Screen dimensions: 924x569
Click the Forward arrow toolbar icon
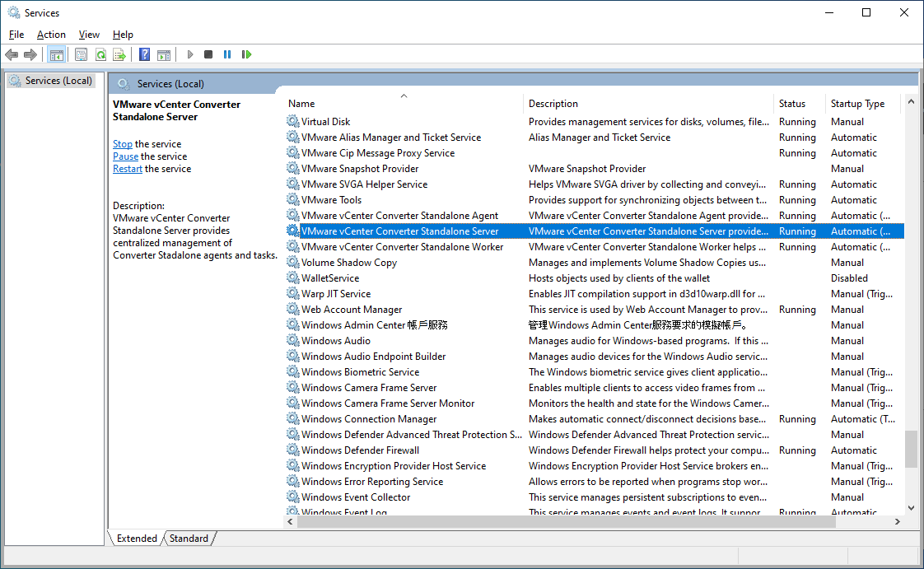point(30,55)
